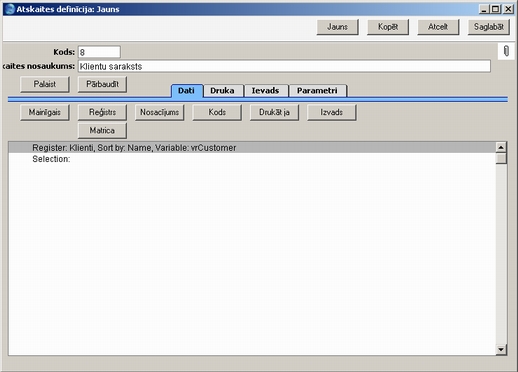Viewport: 518px width, 372px height.
Task: Focus the Kods input field
Action: [x=99, y=52]
